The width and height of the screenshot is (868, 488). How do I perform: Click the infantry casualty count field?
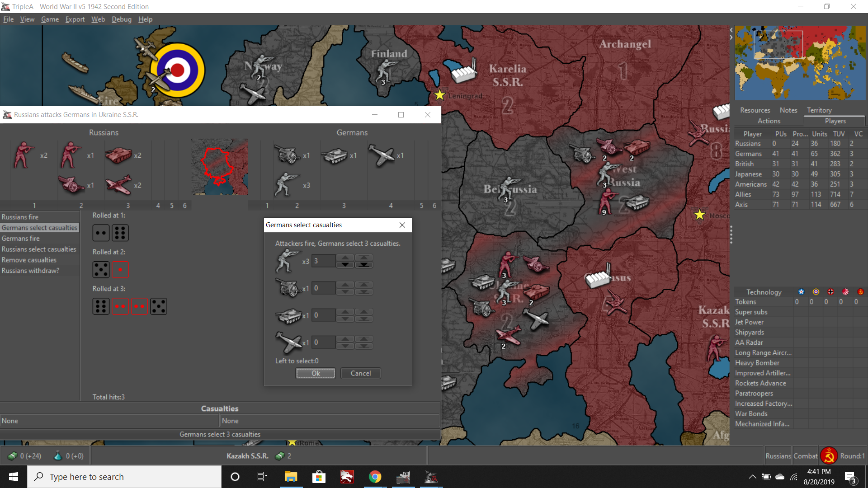coord(324,261)
